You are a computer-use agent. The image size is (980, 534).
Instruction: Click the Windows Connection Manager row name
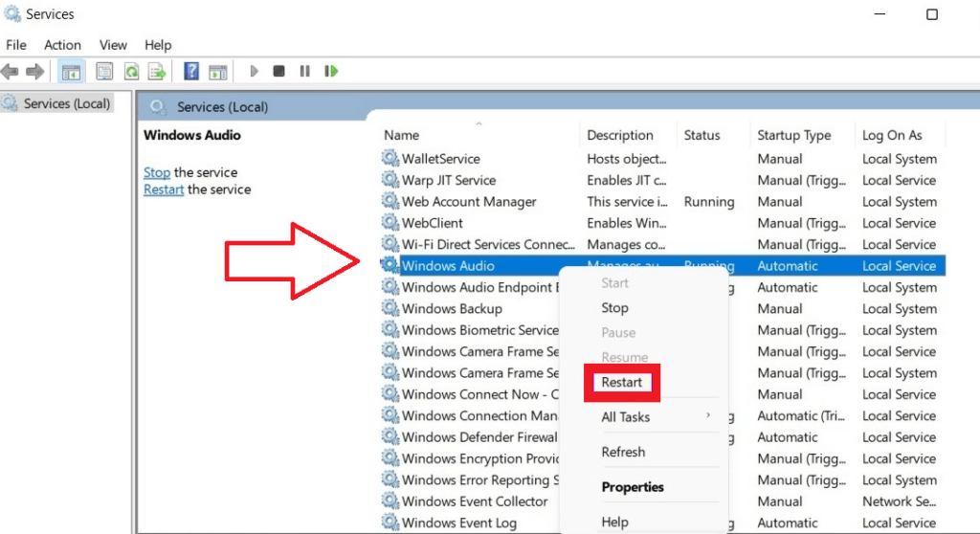point(480,415)
